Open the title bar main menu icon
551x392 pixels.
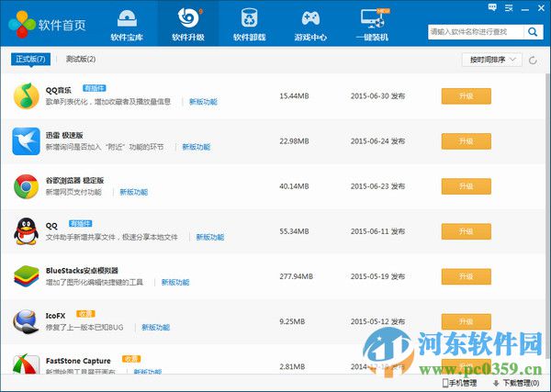click(509, 7)
